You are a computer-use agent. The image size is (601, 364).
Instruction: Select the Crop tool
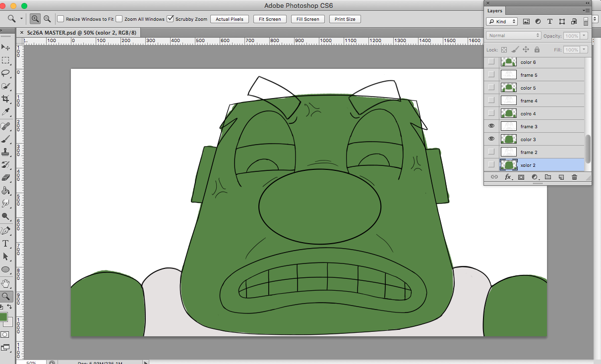[x=6, y=99]
